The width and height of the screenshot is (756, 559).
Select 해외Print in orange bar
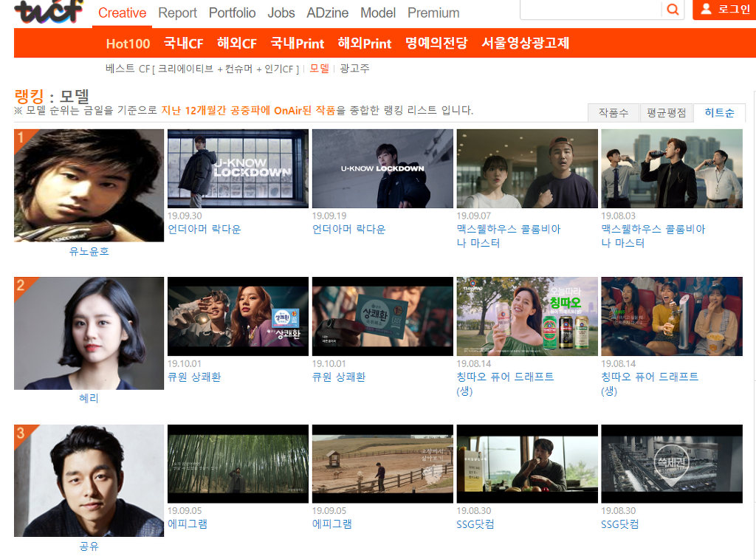tap(365, 44)
